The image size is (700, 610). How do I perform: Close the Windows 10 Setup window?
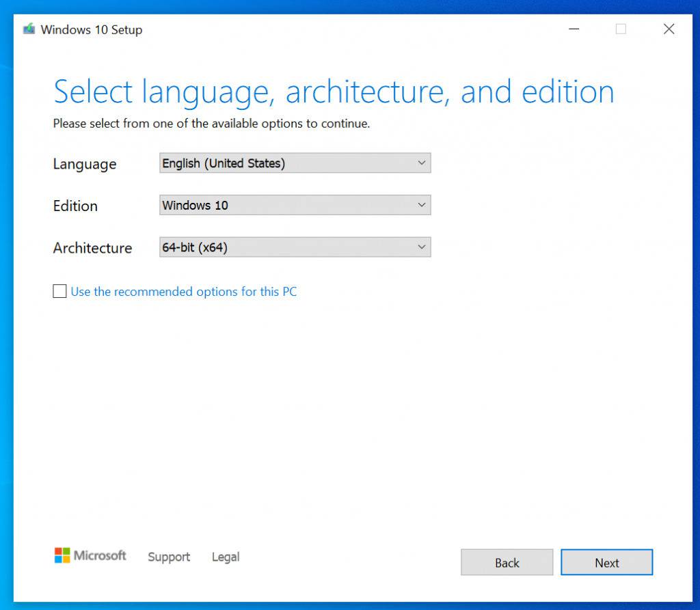(x=669, y=29)
